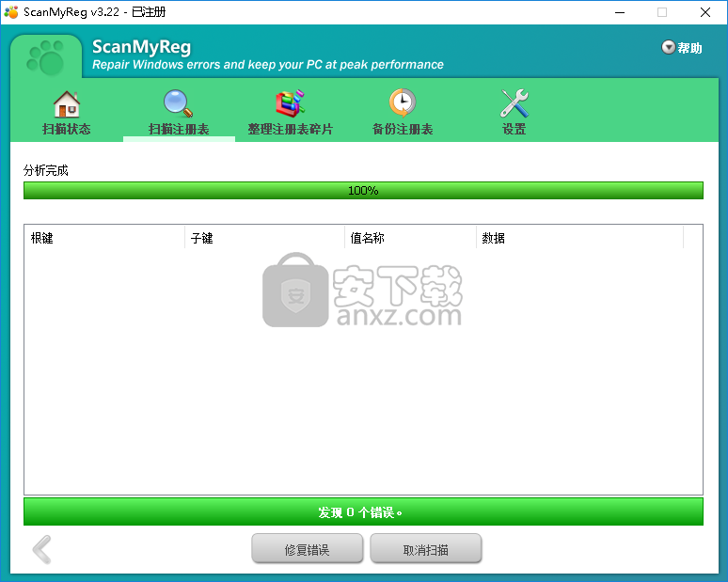Screen dimensions: 728x582
Task: Click the back arrow at bottom left
Action: coord(41,549)
